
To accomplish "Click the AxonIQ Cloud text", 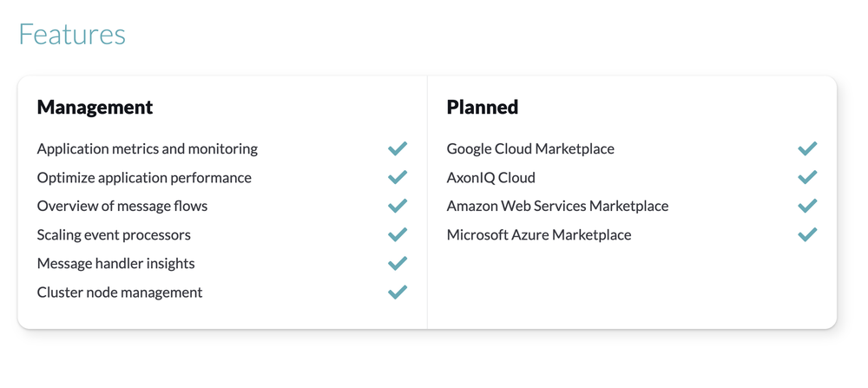I will coord(491,177).
